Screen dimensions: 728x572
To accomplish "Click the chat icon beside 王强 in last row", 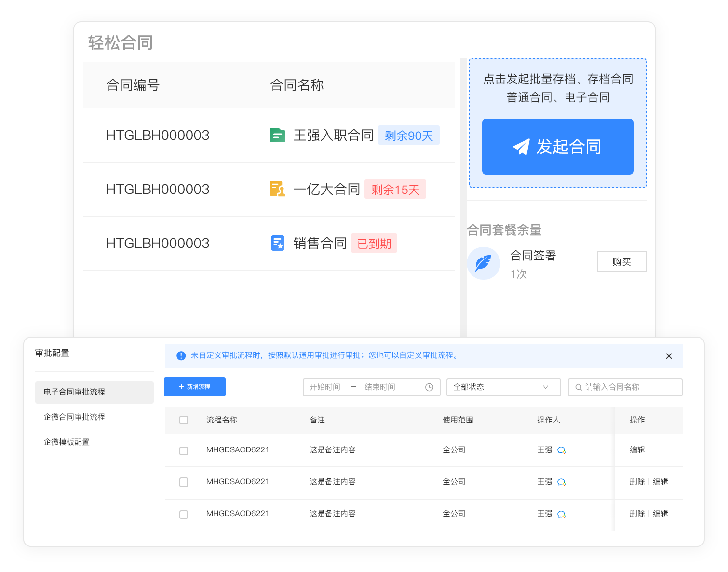I will click(562, 514).
